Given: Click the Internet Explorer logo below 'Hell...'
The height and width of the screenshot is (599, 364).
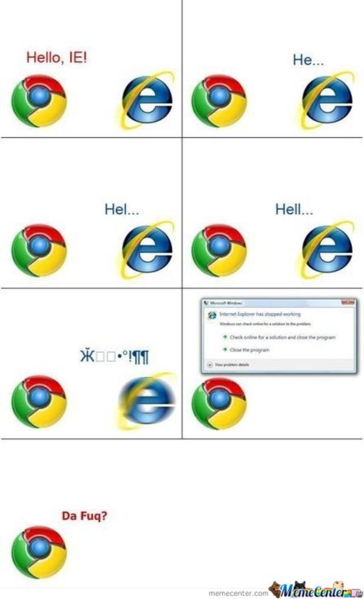Looking at the screenshot, I should [328, 250].
